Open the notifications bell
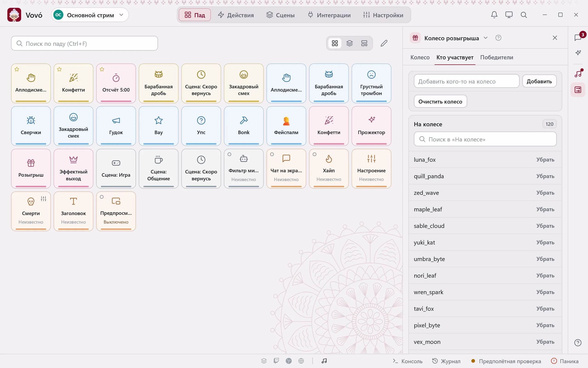This screenshot has width=588, height=368. click(494, 15)
